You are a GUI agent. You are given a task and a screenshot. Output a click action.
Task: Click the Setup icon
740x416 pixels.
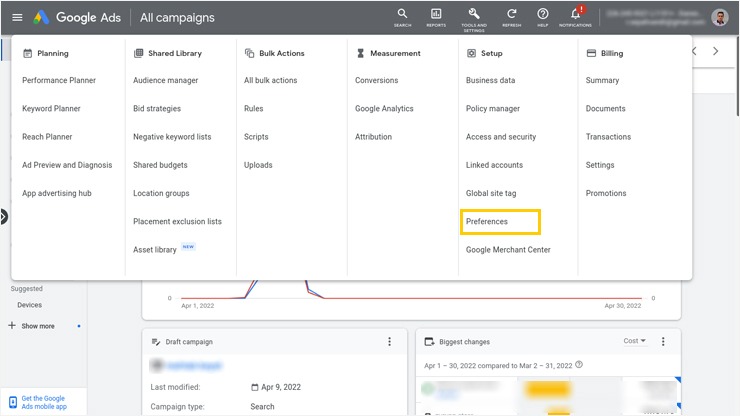(471, 53)
